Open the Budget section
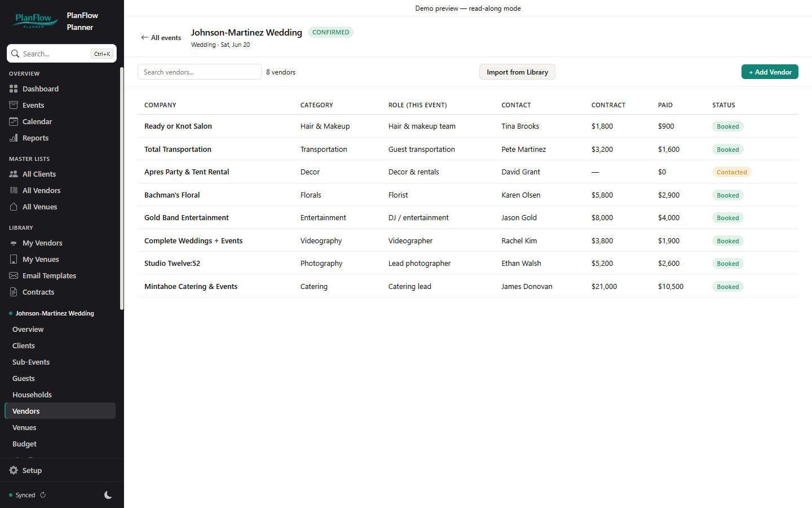 pos(60,444)
